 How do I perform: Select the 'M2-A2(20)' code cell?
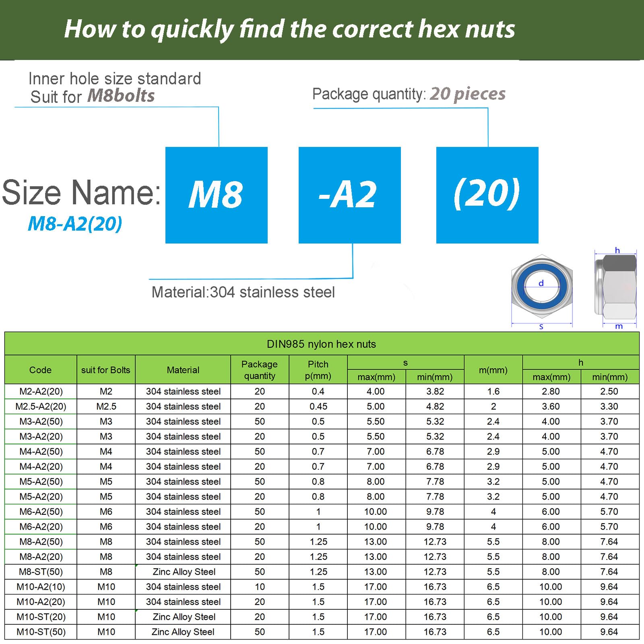41,392
